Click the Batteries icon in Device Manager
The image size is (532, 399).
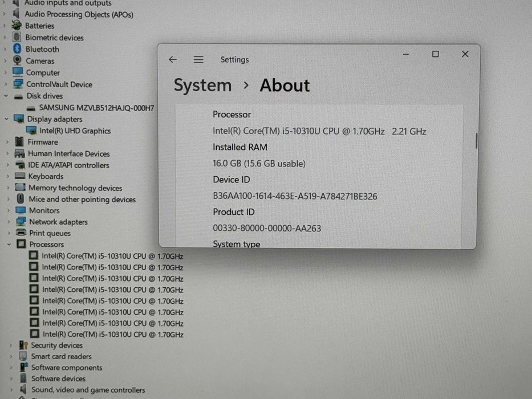pos(17,26)
